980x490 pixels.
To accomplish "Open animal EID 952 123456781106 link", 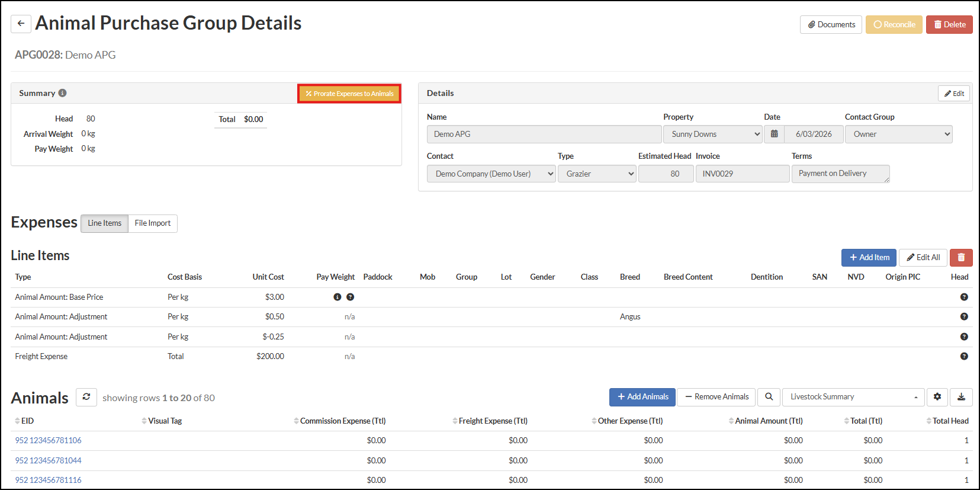I will (49, 440).
